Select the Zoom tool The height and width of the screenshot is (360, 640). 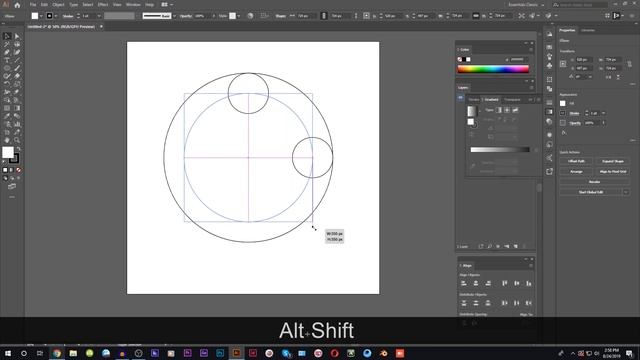17,140
